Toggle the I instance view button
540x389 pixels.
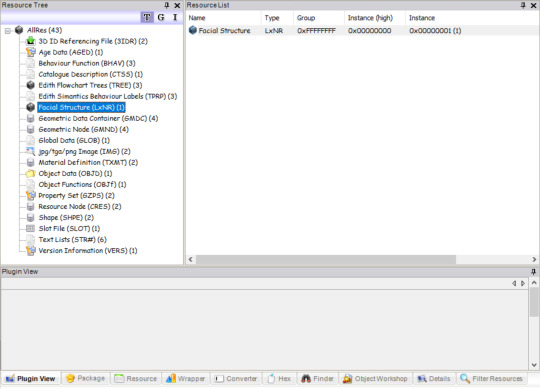coord(175,17)
